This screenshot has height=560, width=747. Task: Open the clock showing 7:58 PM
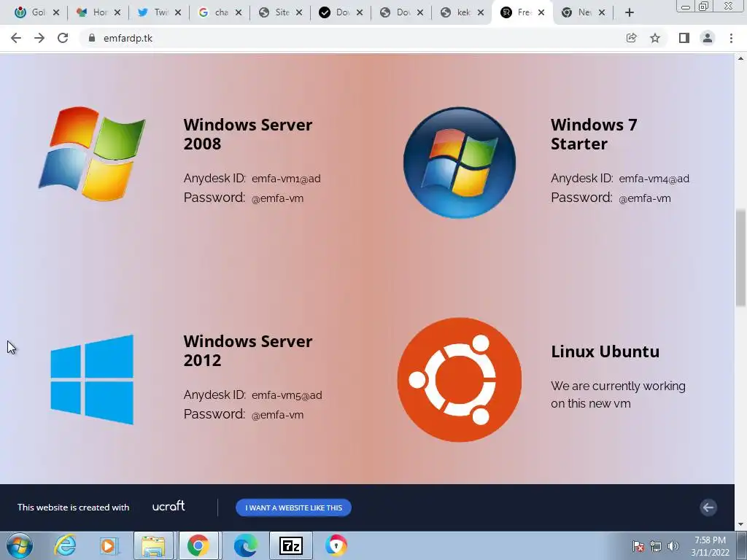click(710, 545)
